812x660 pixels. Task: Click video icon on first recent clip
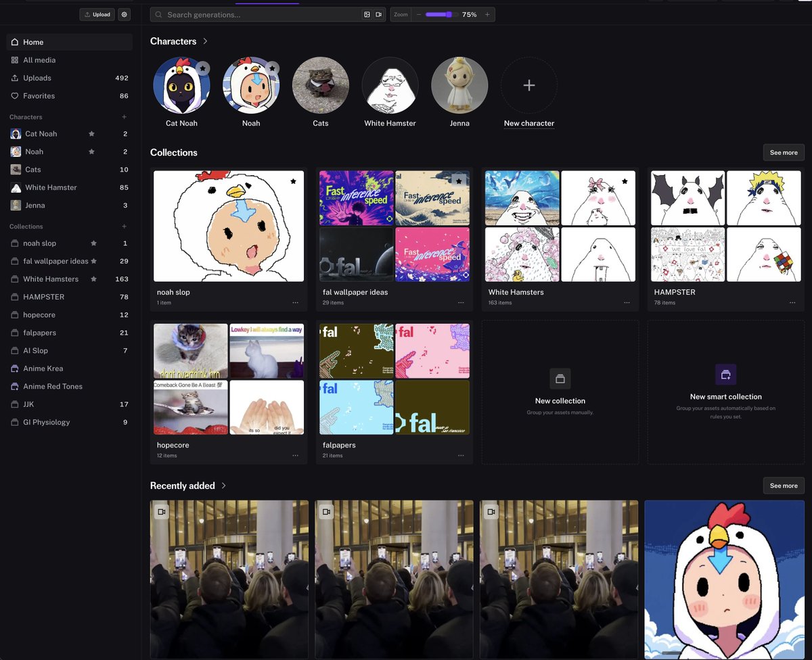(162, 512)
